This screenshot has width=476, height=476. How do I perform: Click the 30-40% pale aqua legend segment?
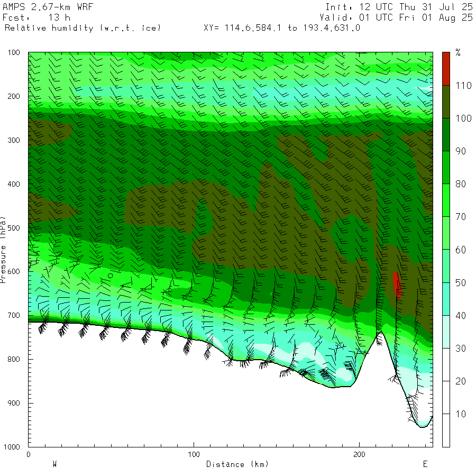point(446,332)
